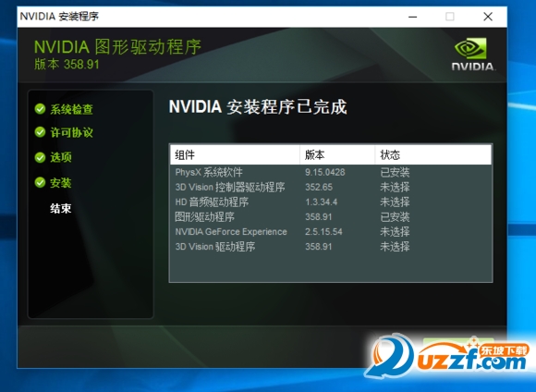
Task: Close the NVIDIA 安装程序 window
Action: point(488,17)
